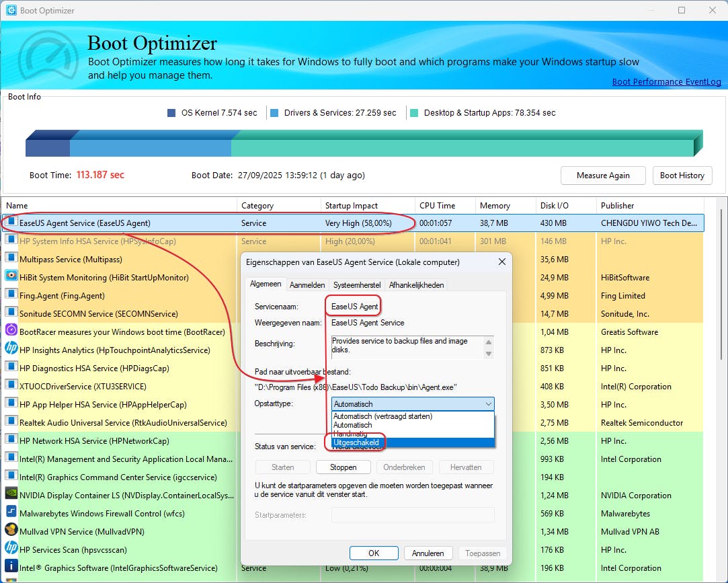Image resolution: width=728 pixels, height=583 pixels.
Task: Click the Intel Graphics Command Center Service icon
Action: [x=11, y=475]
